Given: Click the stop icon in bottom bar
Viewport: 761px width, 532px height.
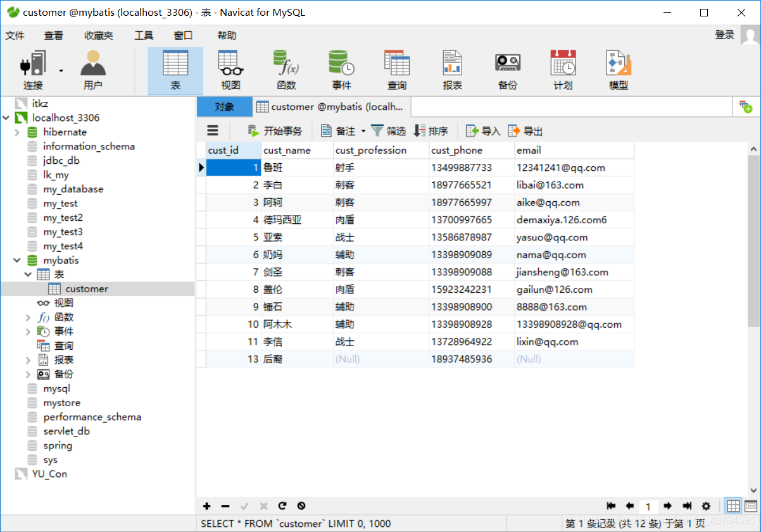Looking at the screenshot, I should pyautogui.click(x=301, y=506).
